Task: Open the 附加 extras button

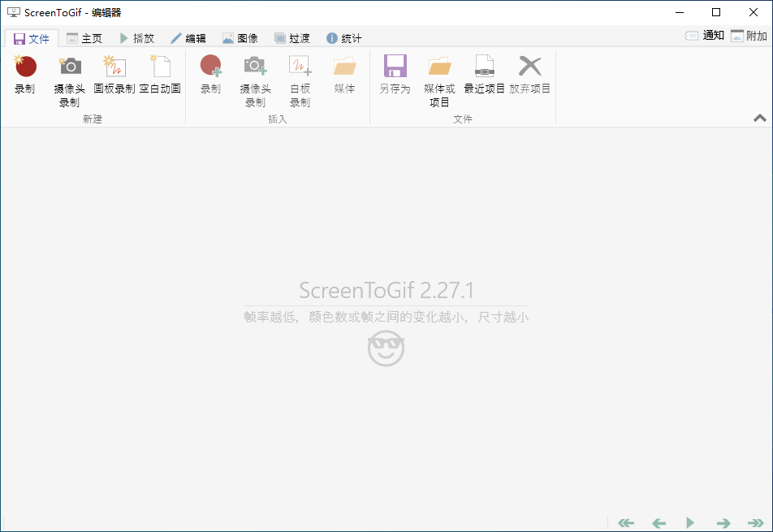Action: [x=749, y=36]
